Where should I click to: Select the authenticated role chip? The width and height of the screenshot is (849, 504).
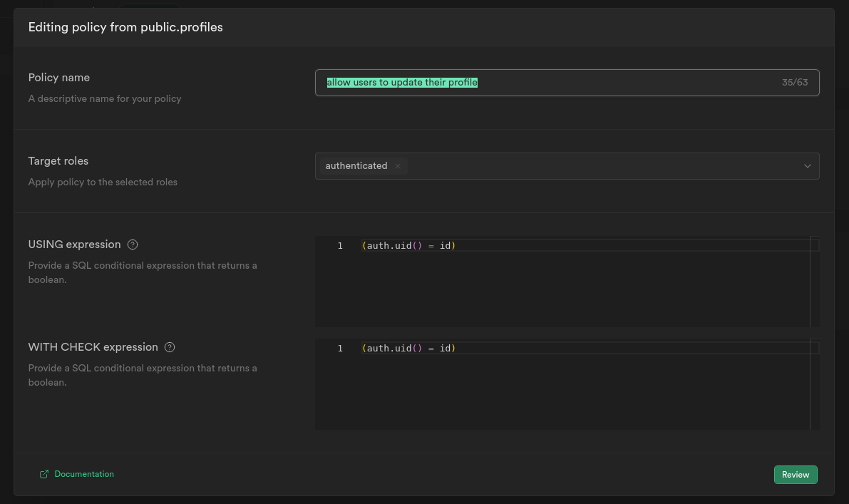356,165
